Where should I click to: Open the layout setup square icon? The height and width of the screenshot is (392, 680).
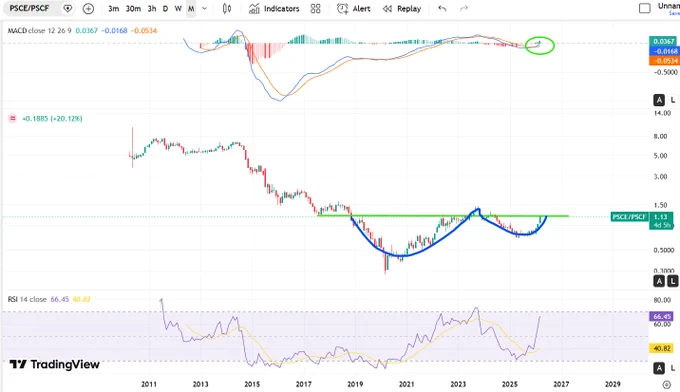pos(645,8)
